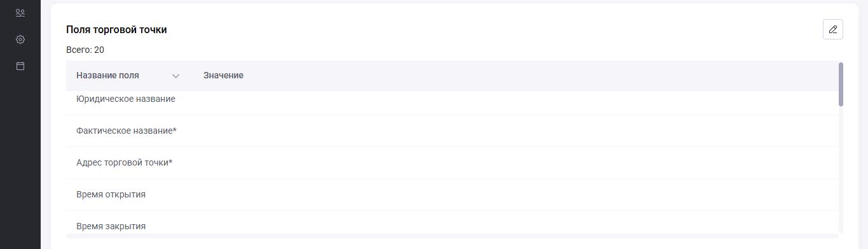The image size is (868, 249).
Task: Select the Фактическое название* row
Action: coord(452,131)
